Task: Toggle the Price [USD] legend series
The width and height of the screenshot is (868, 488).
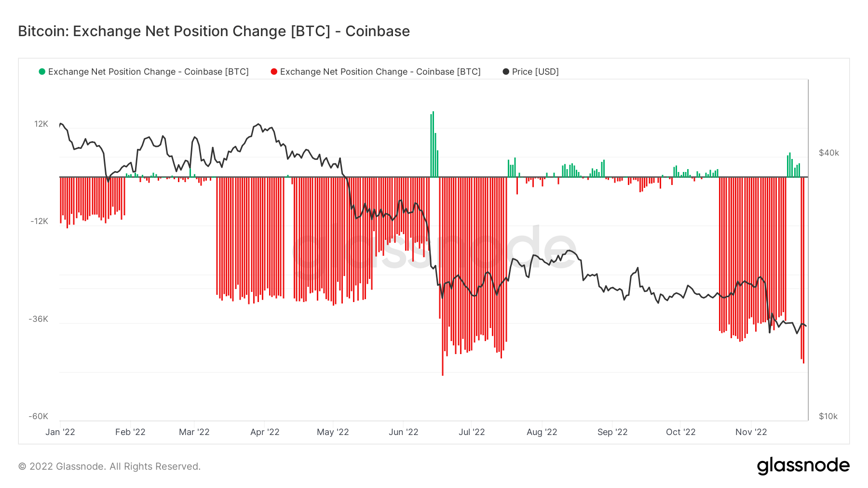Action: 535,72
